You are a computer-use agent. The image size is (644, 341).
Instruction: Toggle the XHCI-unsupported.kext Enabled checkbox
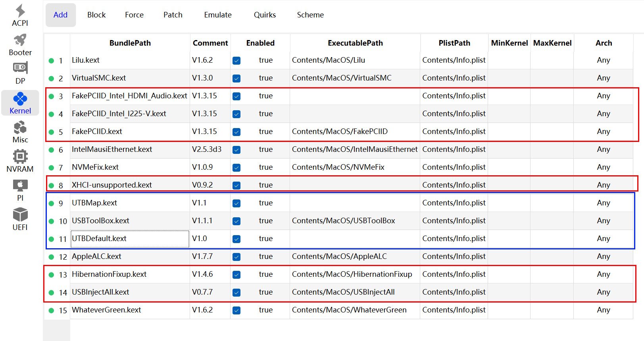pos(236,185)
